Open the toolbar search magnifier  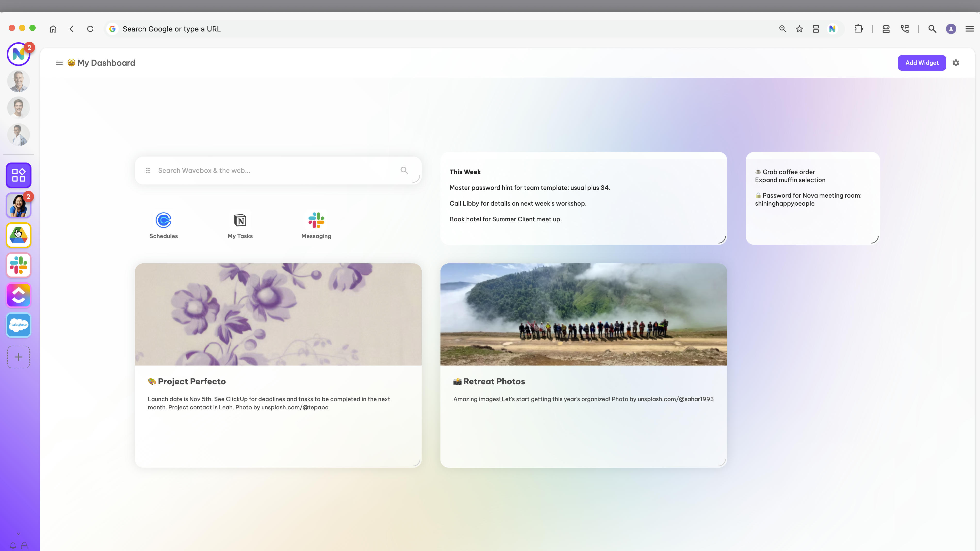coord(932,29)
